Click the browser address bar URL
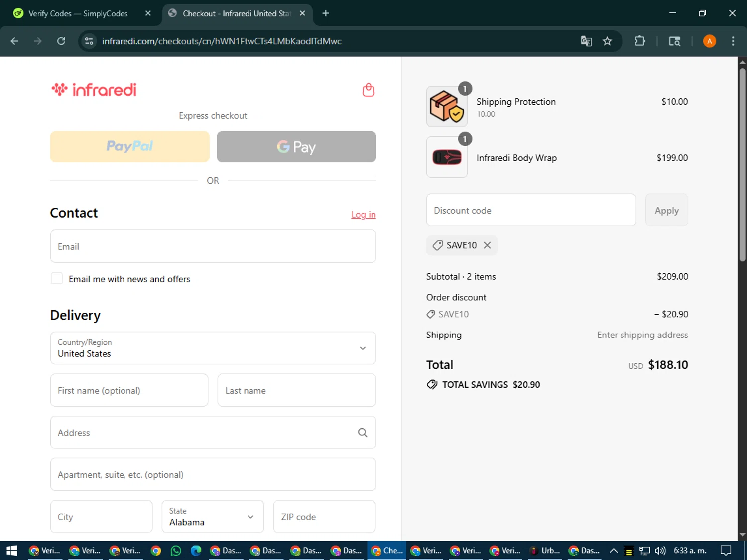 coord(222,41)
